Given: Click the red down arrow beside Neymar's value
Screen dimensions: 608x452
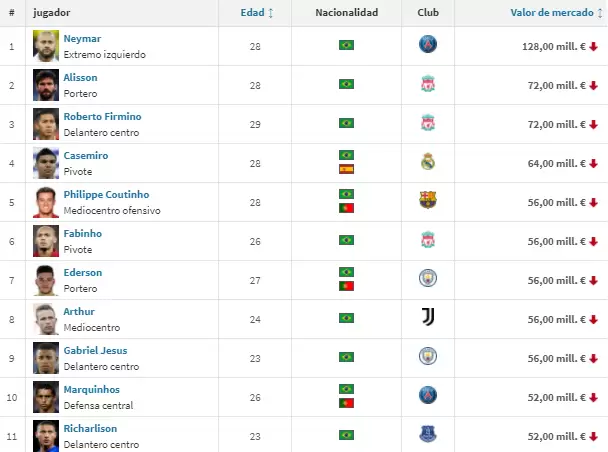Looking at the screenshot, I should [x=594, y=46].
